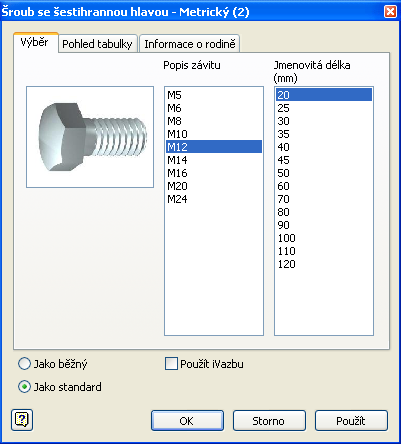Enable the Použít iVazbu checkbox

[171, 364]
